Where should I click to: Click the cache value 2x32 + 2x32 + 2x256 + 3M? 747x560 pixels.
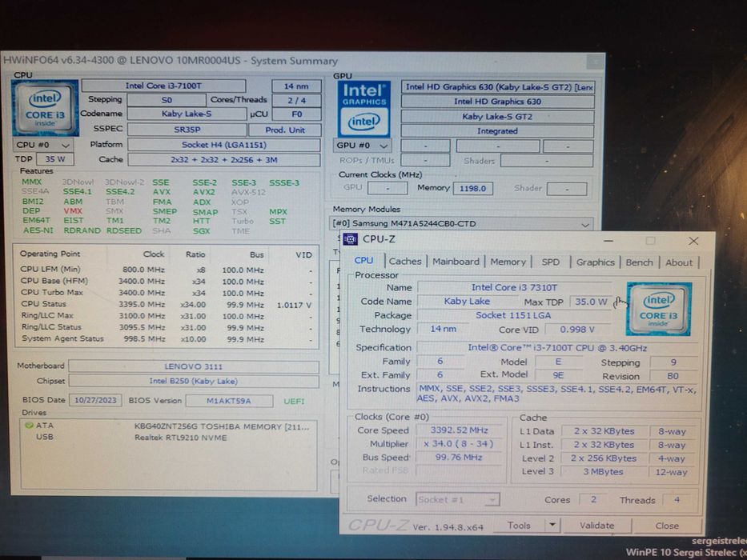tap(224, 159)
